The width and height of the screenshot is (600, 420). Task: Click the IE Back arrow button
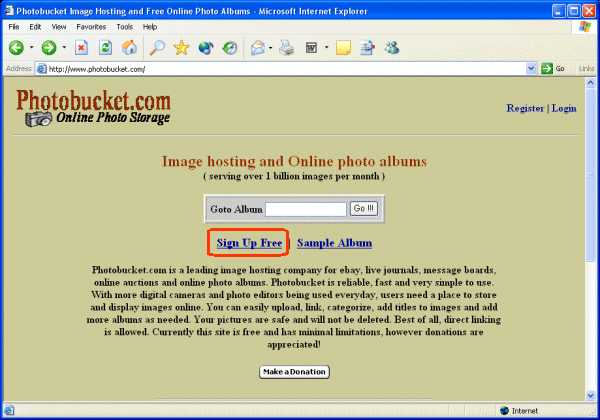coord(16,48)
